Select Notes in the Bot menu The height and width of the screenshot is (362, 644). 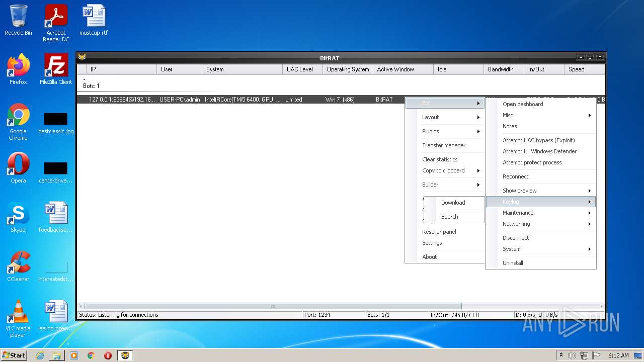541,126
